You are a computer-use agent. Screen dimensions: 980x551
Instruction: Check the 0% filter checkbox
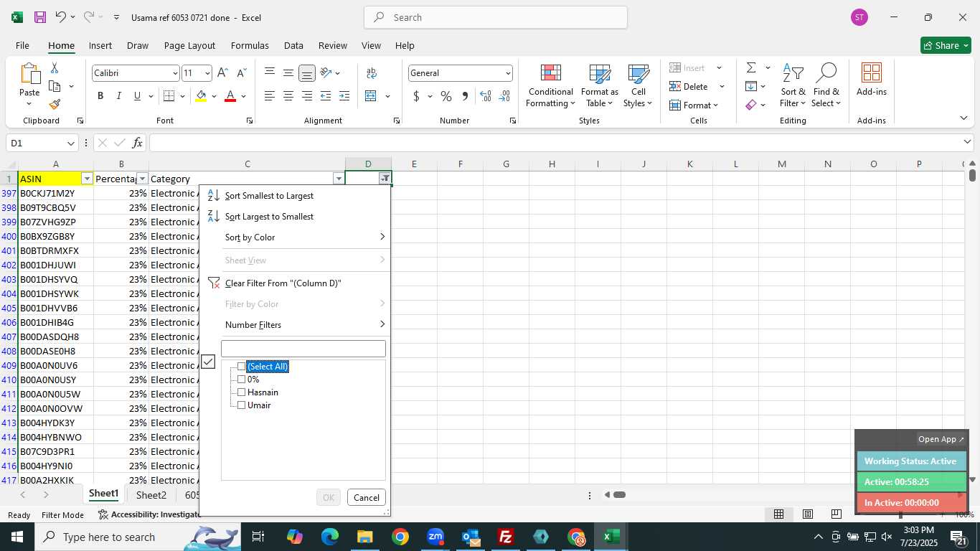click(x=241, y=380)
